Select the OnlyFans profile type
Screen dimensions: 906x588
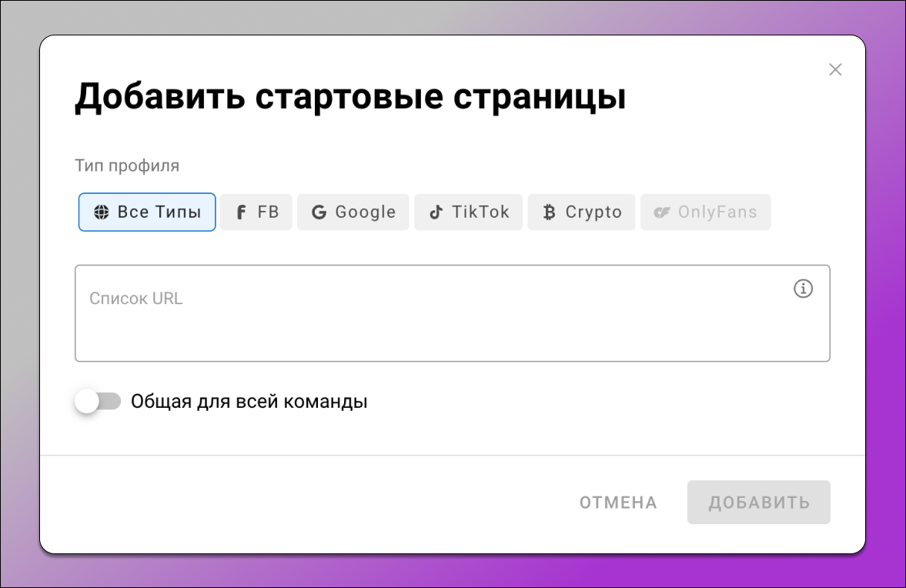[x=705, y=212]
